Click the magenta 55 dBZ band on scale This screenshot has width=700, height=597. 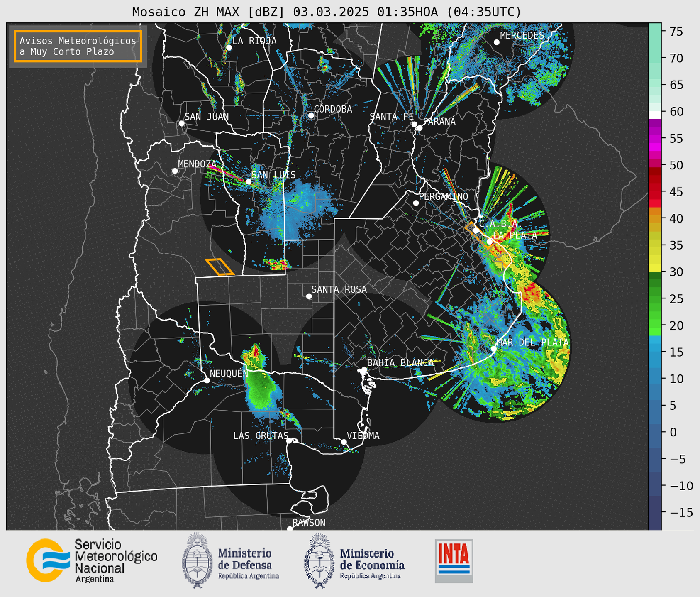[655, 138]
